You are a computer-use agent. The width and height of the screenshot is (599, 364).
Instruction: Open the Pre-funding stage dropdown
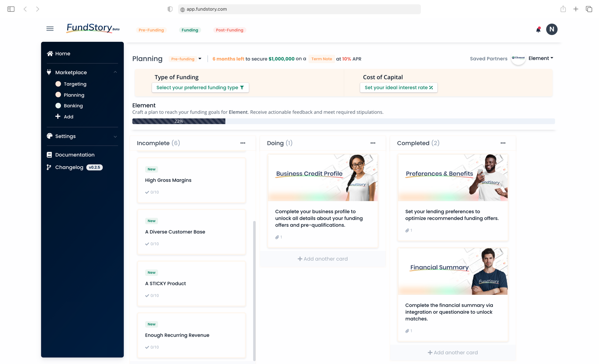[x=186, y=59]
